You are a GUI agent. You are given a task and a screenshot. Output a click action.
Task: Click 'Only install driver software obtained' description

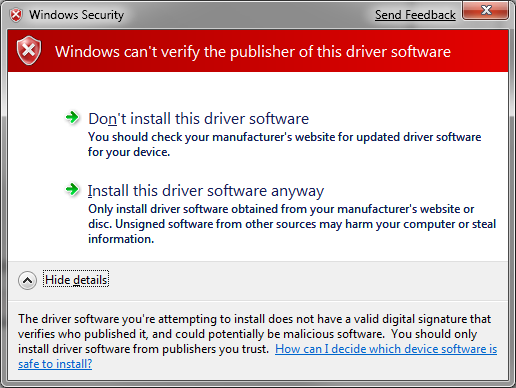coord(292,224)
